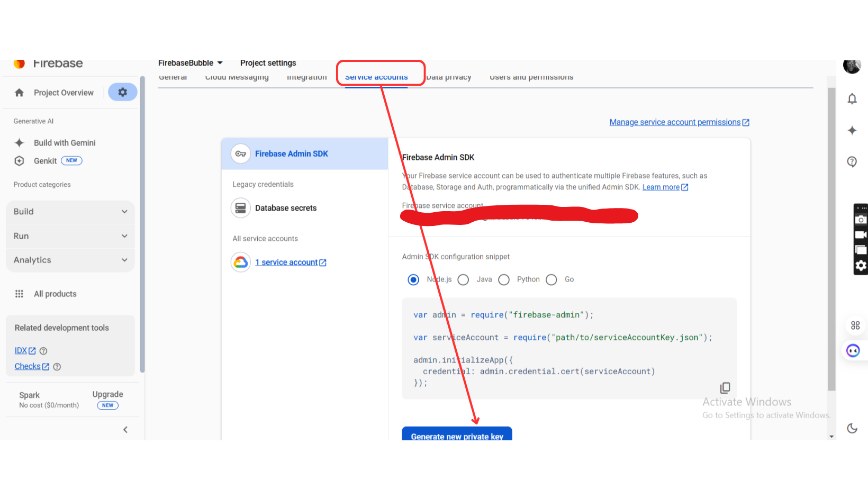Click the four-squares apps icon at right edge
This screenshot has width=868, height=489.
855,325
